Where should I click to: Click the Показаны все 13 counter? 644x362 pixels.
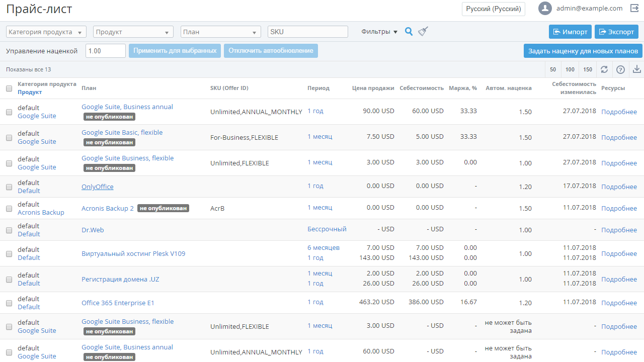28,69
